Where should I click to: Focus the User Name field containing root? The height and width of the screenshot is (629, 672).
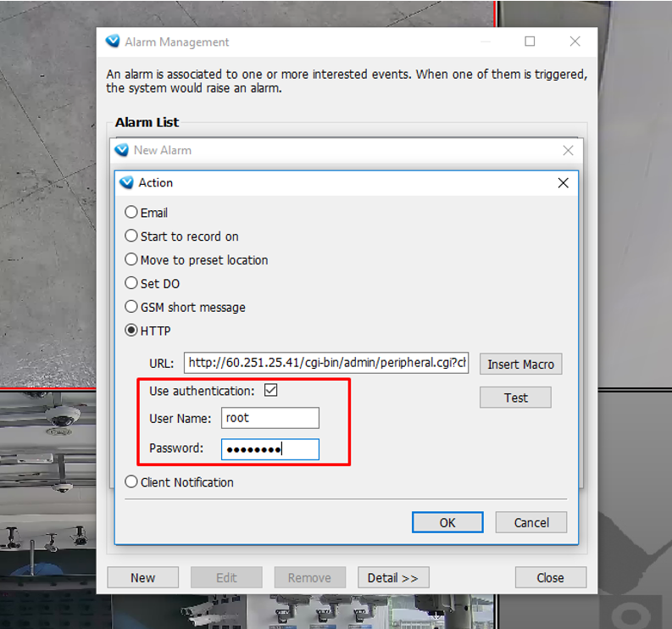tap(269, 418)
